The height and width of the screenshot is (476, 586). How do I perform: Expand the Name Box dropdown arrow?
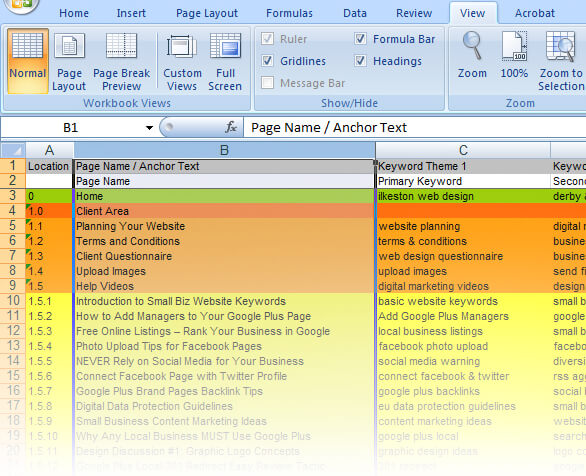pos(149,128)
